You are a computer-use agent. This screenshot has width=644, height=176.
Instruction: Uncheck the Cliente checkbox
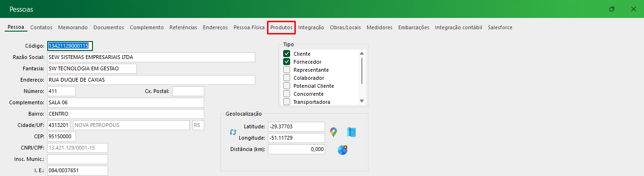(x=286, y=54)
